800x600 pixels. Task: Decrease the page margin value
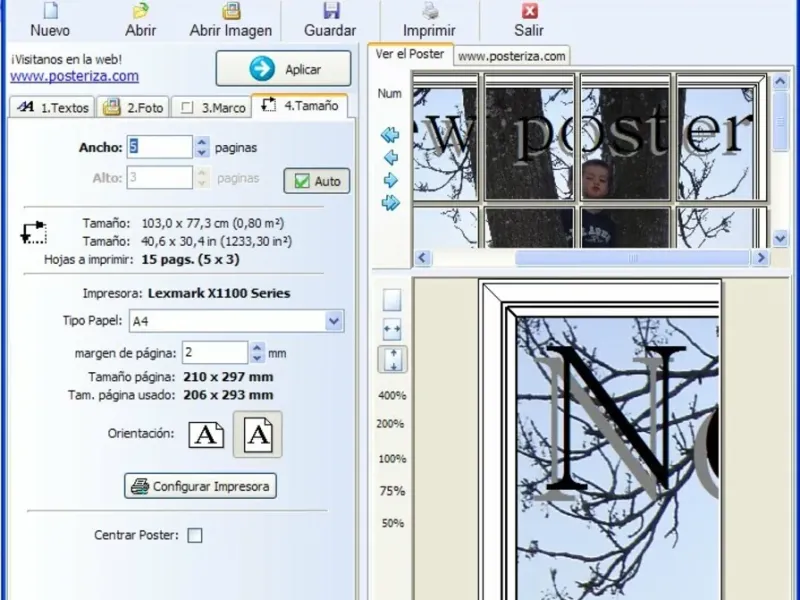click(x=257, y=358)
